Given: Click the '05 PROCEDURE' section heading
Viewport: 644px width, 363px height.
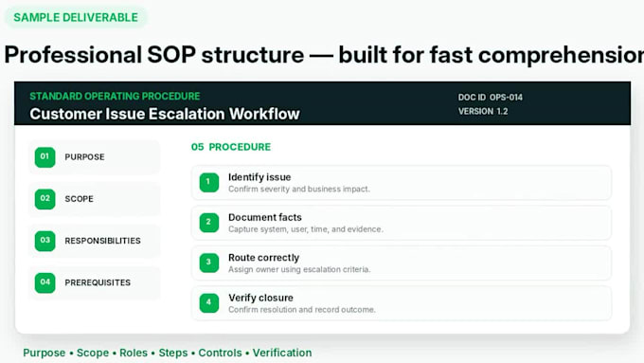Looking at the screenshot, I should (x=231, y=147).
